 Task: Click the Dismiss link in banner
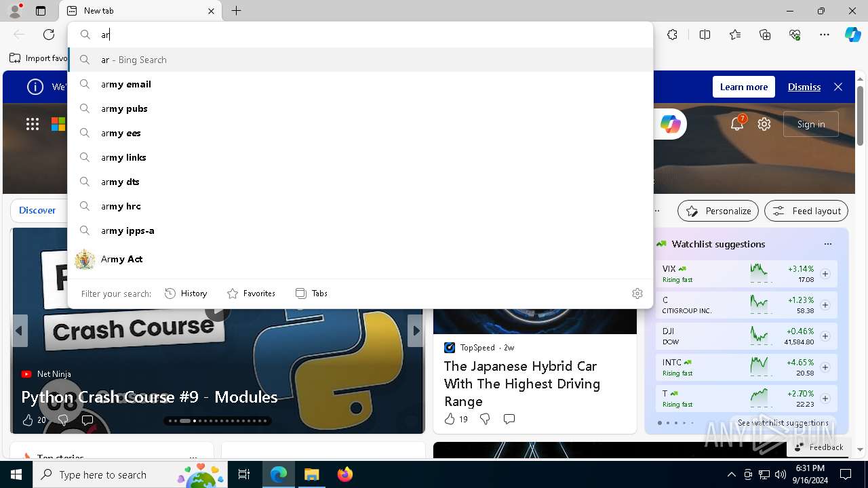point(804,87)
